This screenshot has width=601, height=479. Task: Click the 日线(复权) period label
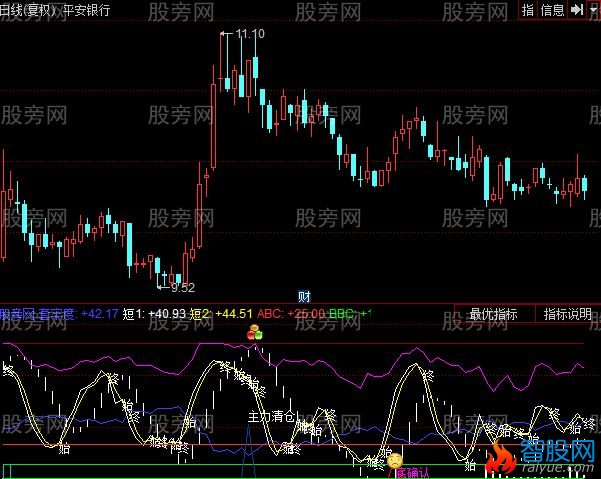coord(29,10)
